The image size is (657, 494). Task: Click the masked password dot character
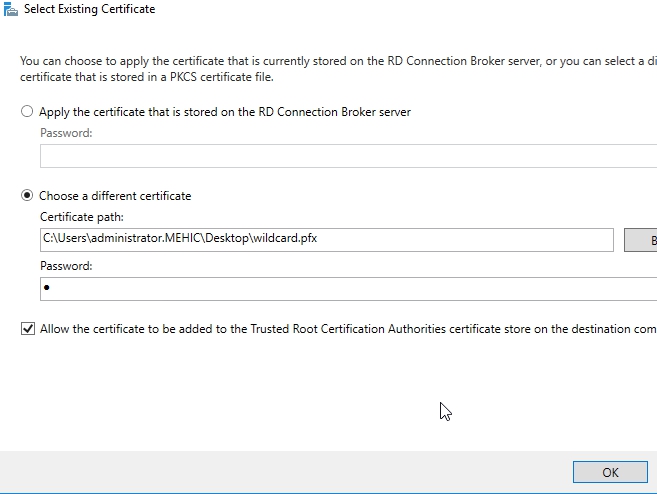tap(47, 289)
